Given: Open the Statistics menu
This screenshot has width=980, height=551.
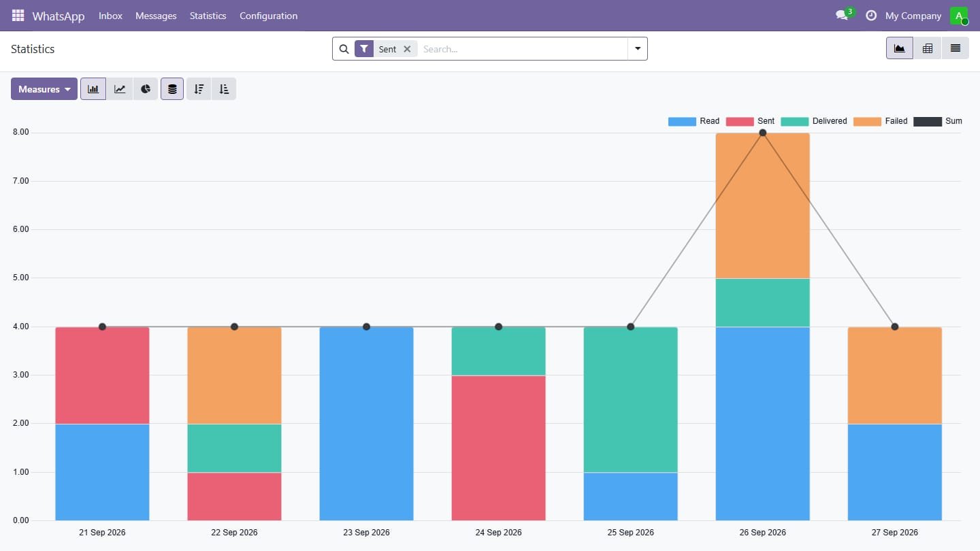Looking at the screenshot, I should 208,16.
